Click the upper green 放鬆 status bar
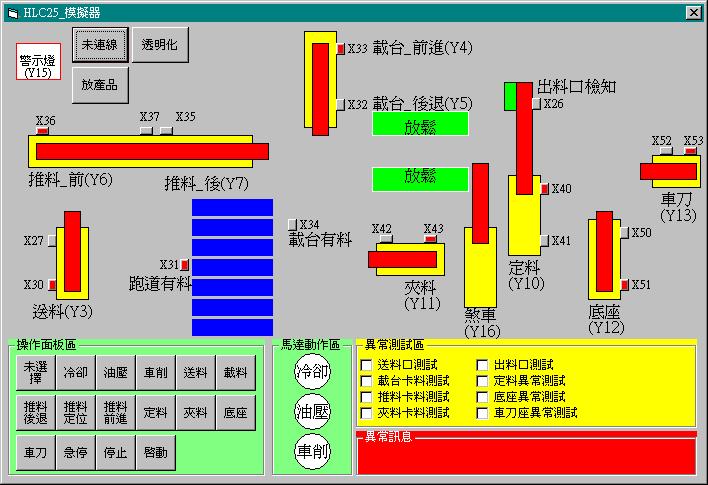708x485 pixels. (420, 124)
